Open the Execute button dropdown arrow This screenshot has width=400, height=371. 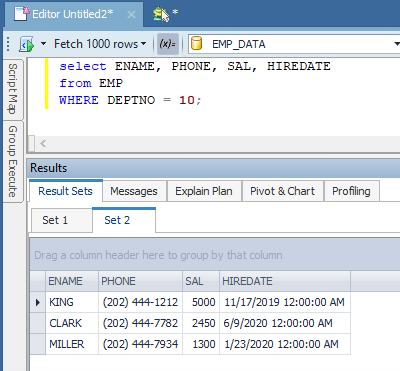43,44
